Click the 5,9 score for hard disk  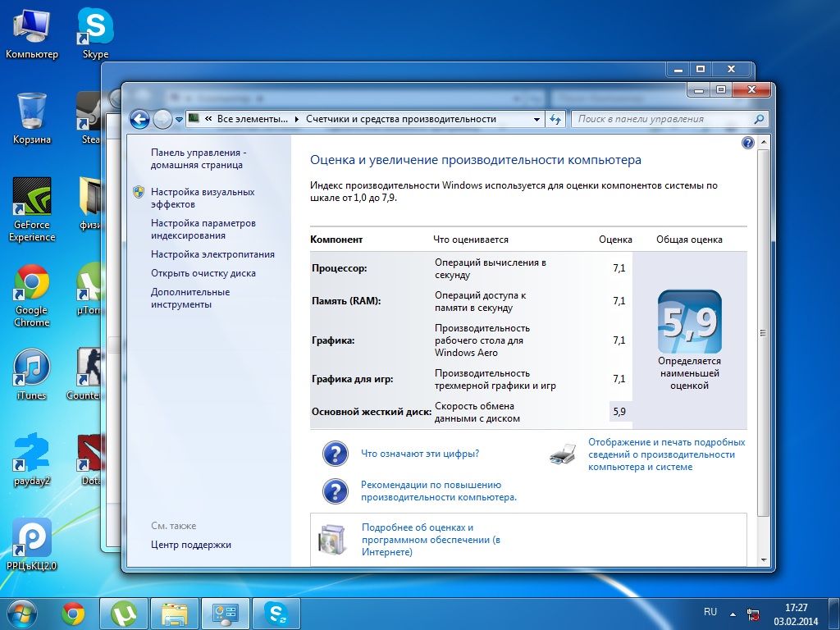click(619, 412)
